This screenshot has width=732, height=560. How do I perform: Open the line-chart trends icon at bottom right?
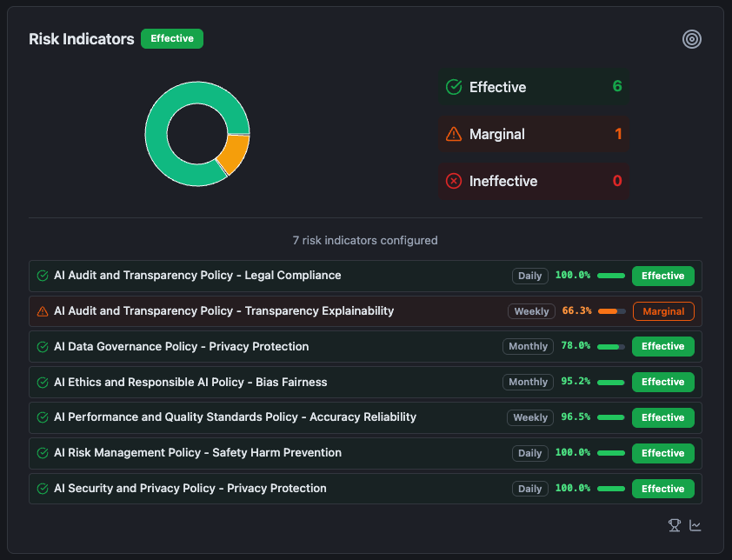pyautogui.click(x=695, y=525)
